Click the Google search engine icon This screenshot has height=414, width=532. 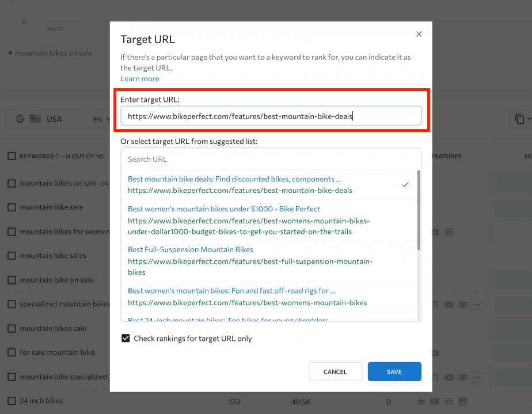click(x=20, y=119)
